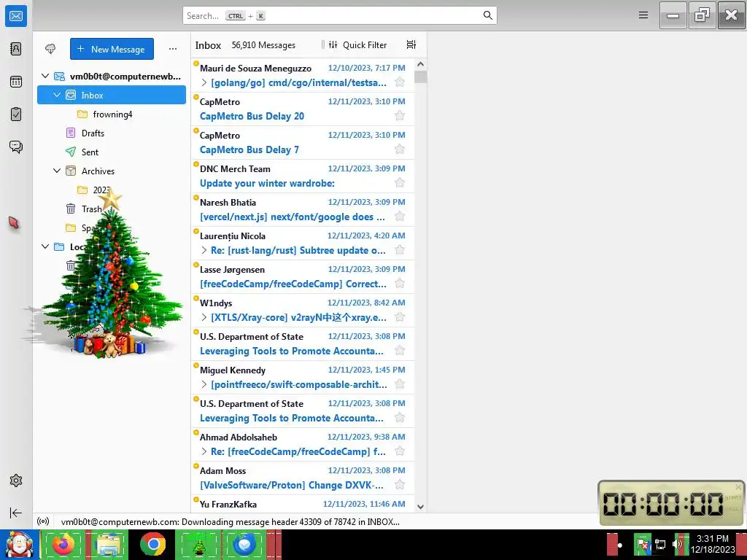Click the online status indicator icon
Image resolution: width=747 pixels, height=560 pixels.
click(x=43, y=521)
